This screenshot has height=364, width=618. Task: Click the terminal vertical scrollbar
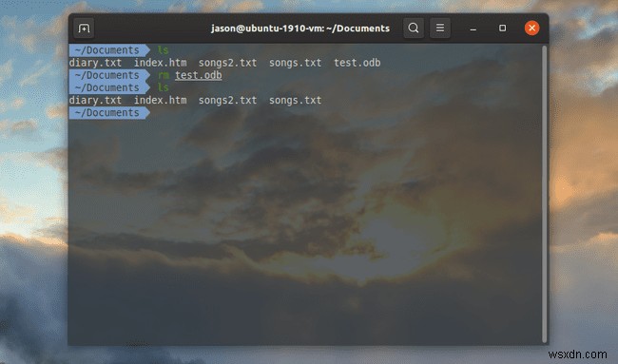pyautogui.click(x=544, y=194)
